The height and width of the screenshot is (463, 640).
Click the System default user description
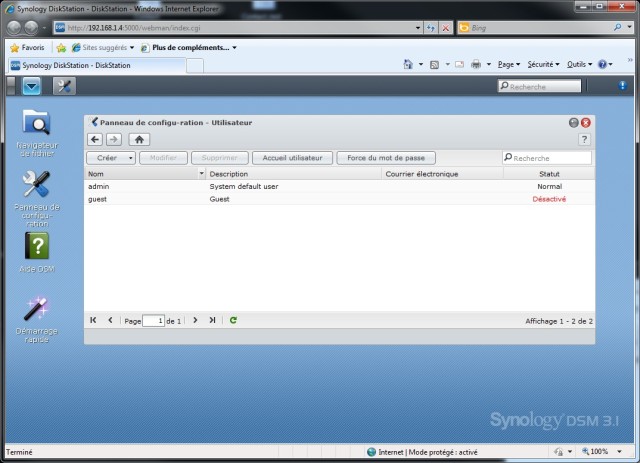click(x=244, y=186)
